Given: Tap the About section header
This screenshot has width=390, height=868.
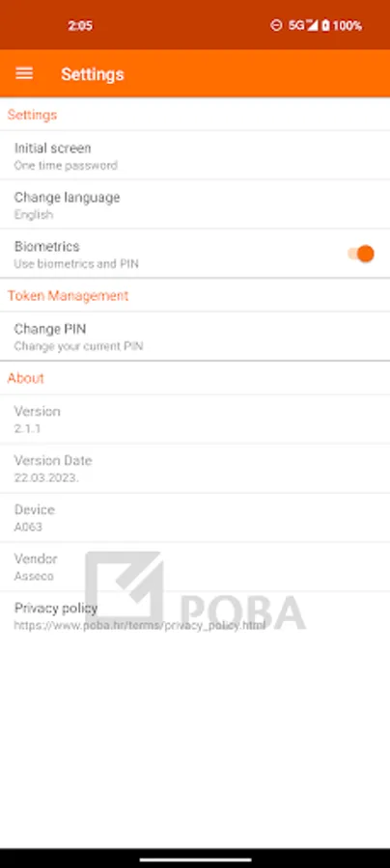Looking at the screenshot, I should pyautogui.click(x=25, y=378).
